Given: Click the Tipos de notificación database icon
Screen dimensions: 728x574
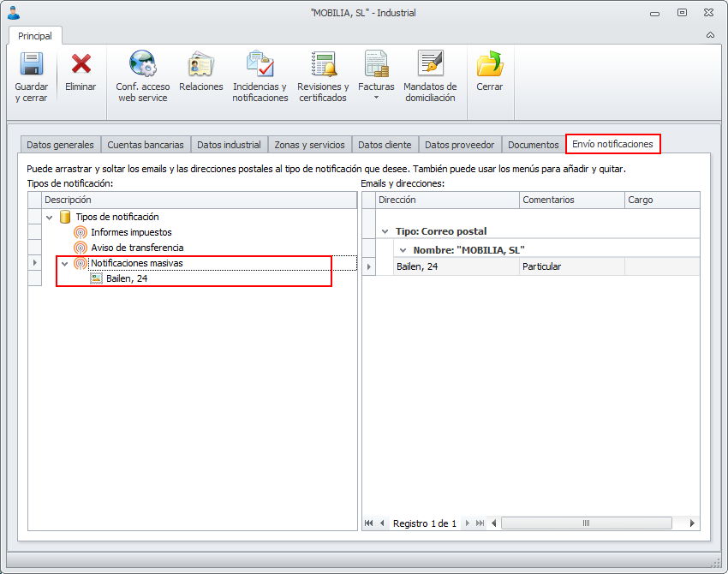Looking at the screenshot, I should (x=65, y=217).
